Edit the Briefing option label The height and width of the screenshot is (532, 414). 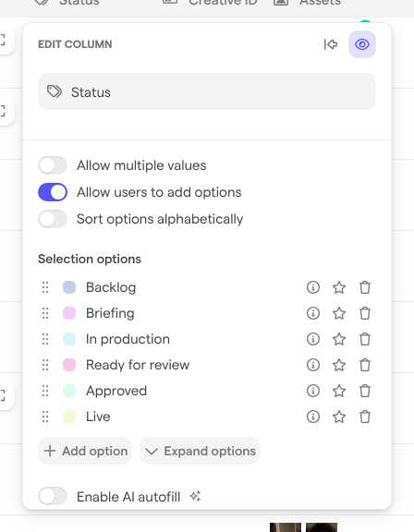110,313
